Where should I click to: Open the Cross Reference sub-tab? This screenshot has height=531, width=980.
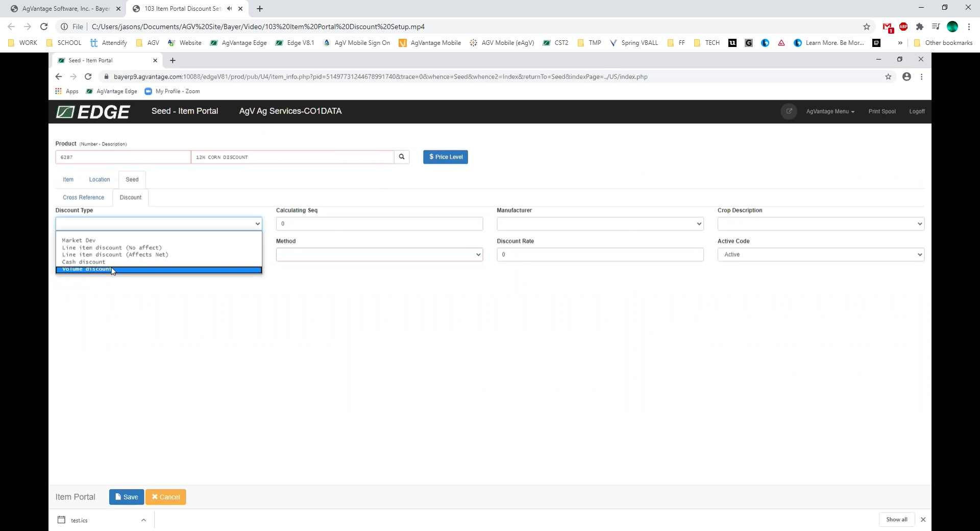tap(83, 198)
